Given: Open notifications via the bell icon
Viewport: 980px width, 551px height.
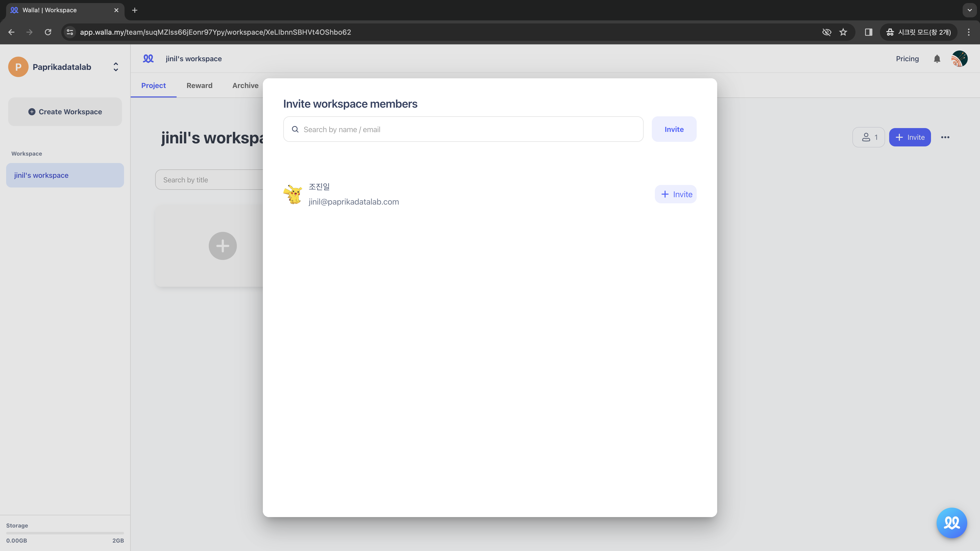Looking at the screenshot, I should click(x=937, y=59).
